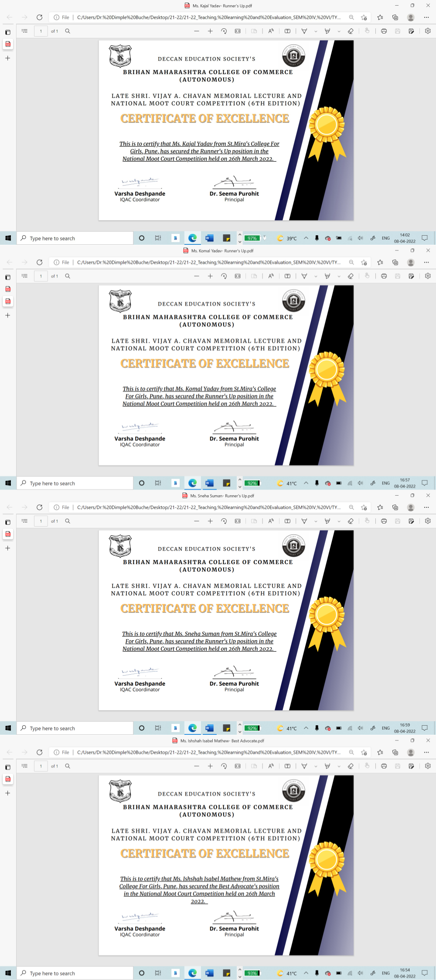Select the PDF vertical tab in Ishshah Mathew window
436x980 pixels.
point(8,779)
